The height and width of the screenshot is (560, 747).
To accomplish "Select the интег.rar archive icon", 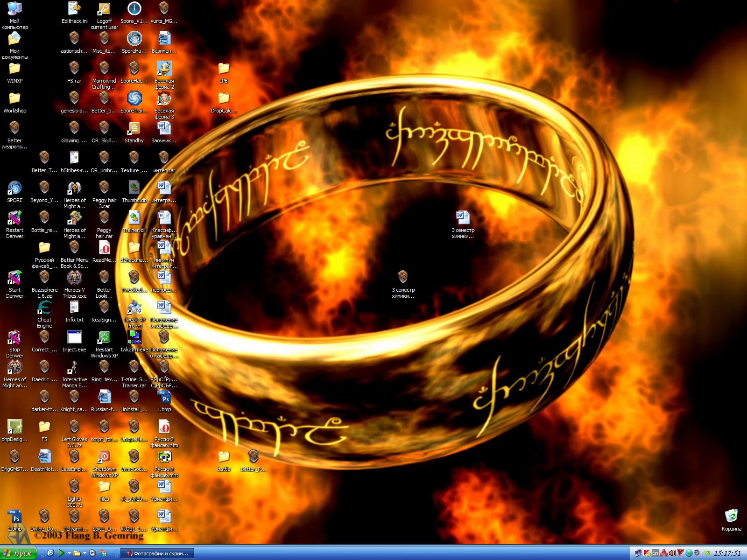I will point(164,162).
